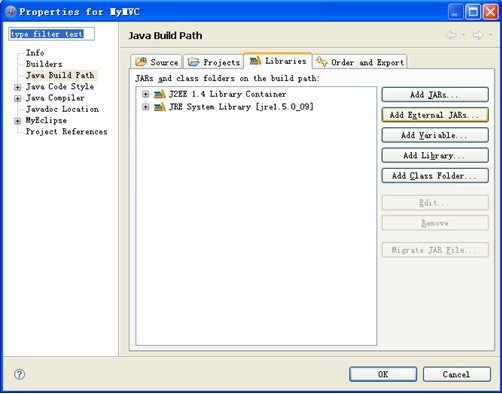Select JRE System Library [jre1.5.0_09] entry
This screenshot has width=502, height=394.
pos(241,107)
